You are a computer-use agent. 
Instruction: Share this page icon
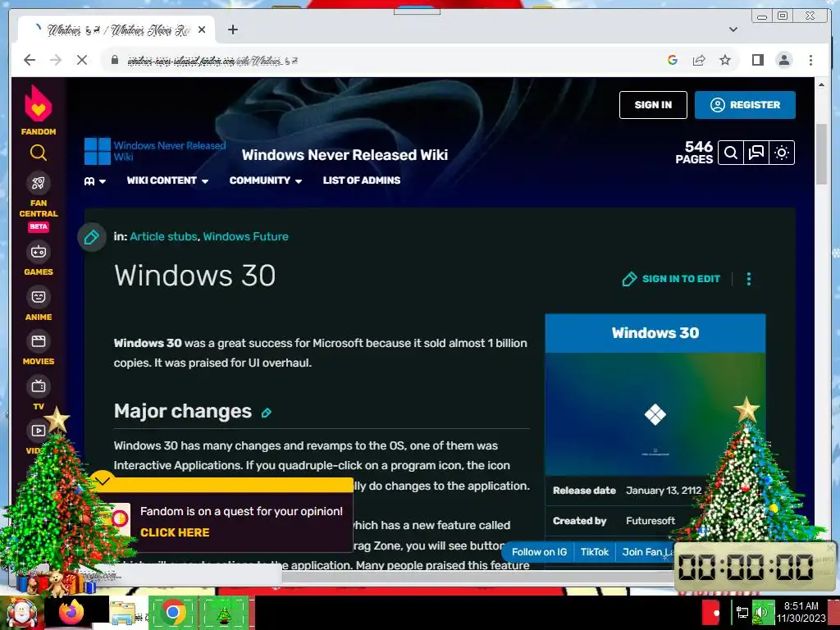699,60
